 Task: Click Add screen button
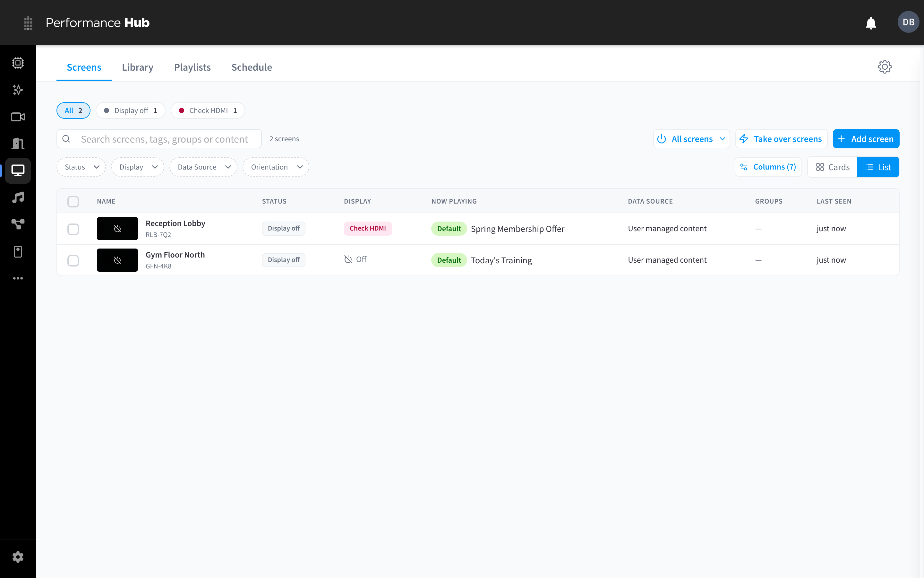point(866,139)
